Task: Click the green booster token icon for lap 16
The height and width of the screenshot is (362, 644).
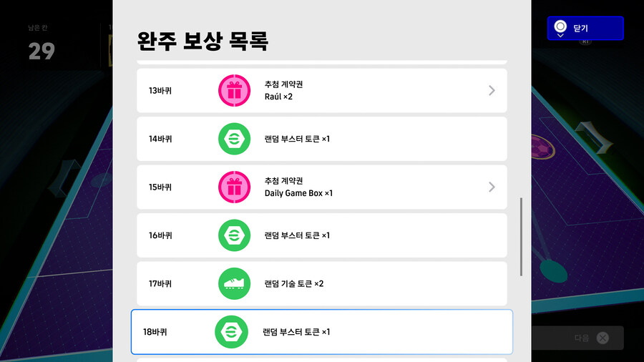Action: [234, 235]
